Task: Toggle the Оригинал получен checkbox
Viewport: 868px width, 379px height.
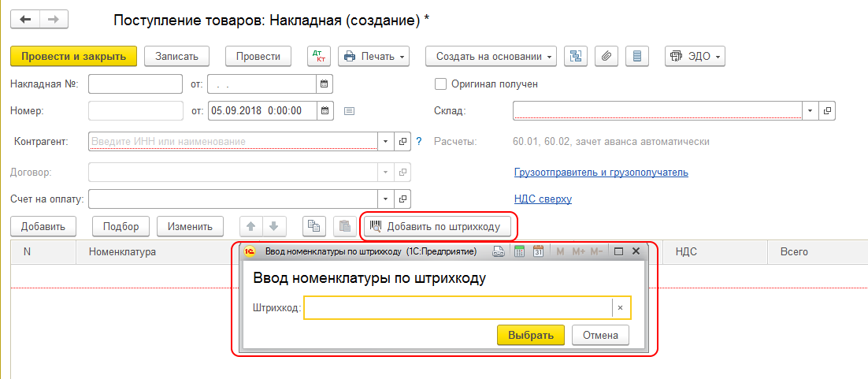Action: (441, 84)
